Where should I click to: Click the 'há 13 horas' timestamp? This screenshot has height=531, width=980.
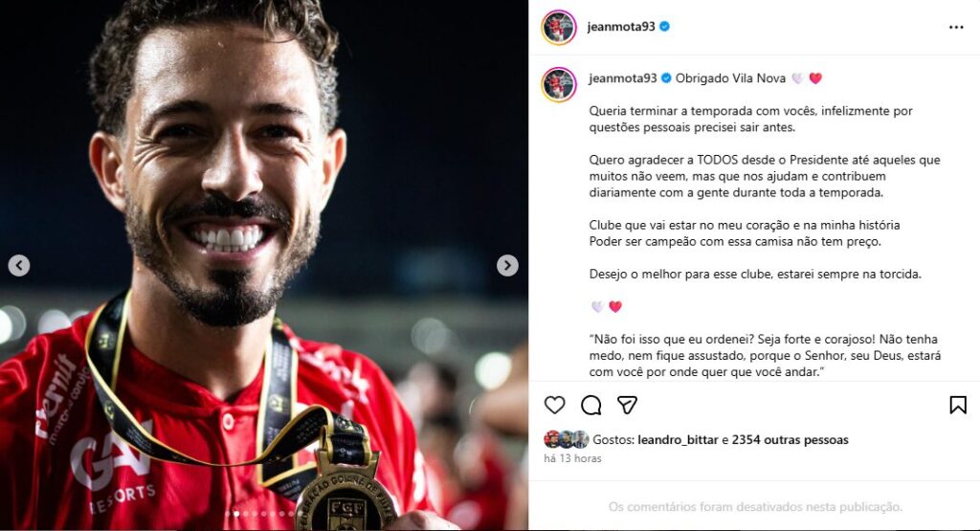click(572, 458)
